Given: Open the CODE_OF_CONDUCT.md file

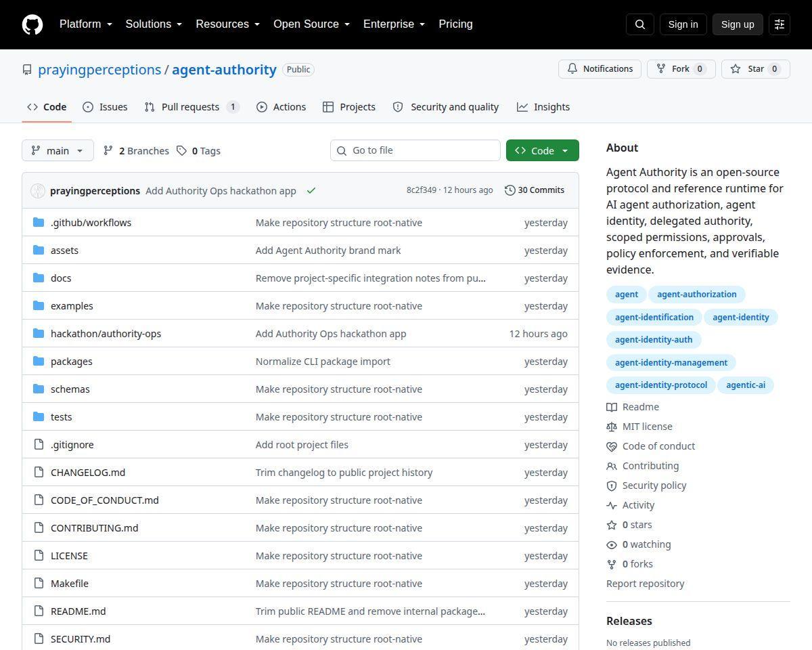Looking at the screenshot, I should point(105,500).
